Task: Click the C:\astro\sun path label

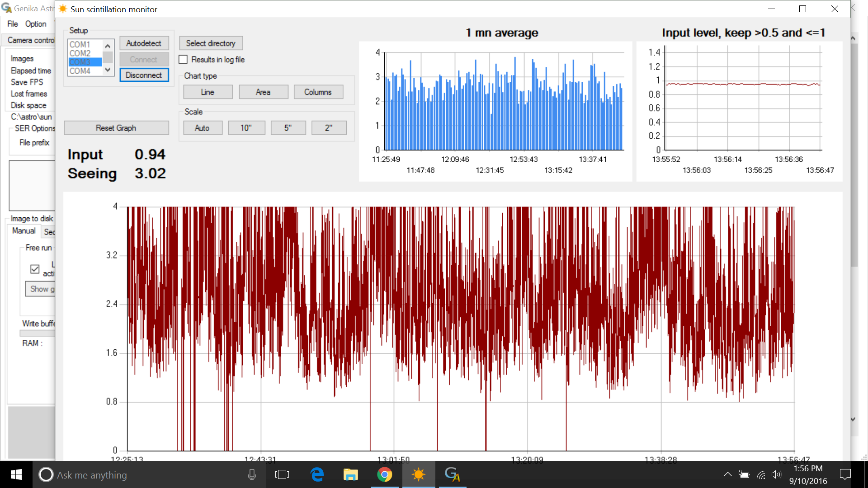Action: pos(31,117)
